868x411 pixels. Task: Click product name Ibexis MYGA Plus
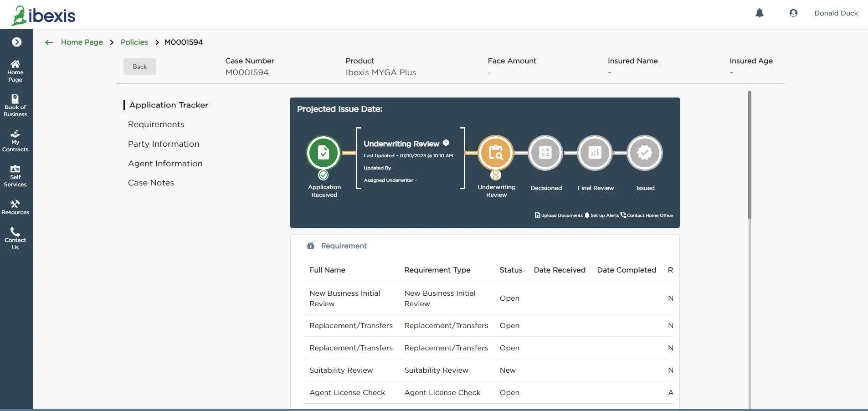(x=380, y=72)
